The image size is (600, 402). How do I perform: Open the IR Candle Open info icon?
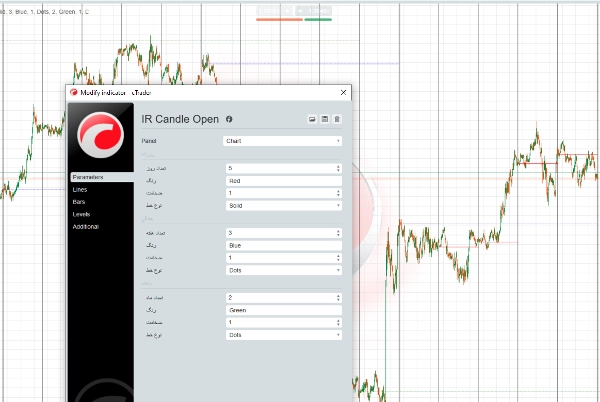click(229, 119)
